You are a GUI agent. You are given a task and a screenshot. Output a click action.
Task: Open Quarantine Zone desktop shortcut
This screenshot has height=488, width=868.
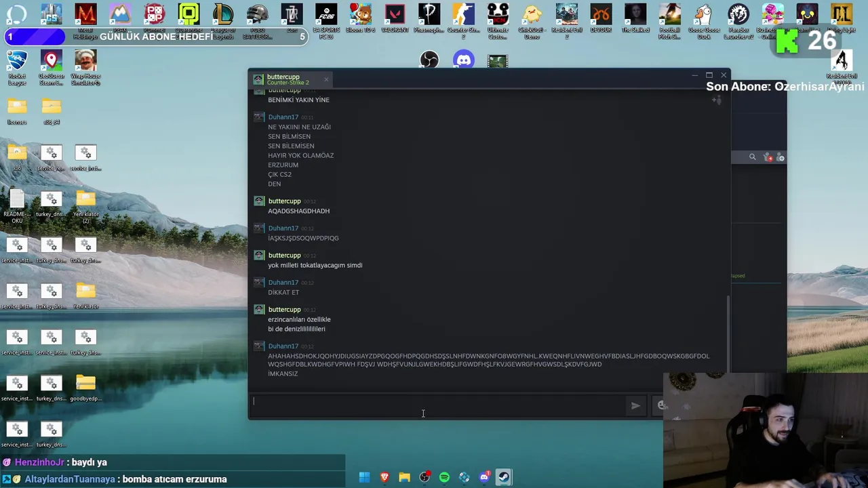189,18
